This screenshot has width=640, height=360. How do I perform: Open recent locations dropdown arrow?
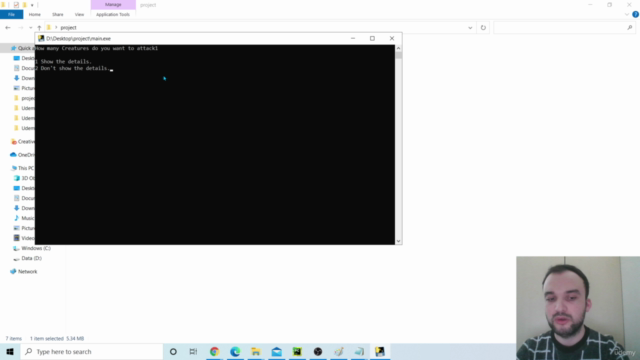click(31, 28)
